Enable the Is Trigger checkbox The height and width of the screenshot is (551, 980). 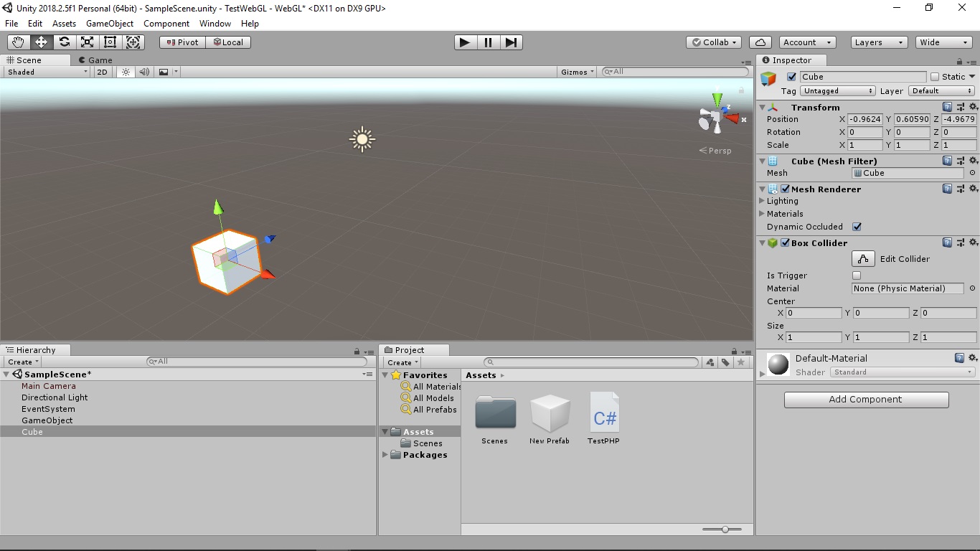pyautogui.click(x=857, y=275)
